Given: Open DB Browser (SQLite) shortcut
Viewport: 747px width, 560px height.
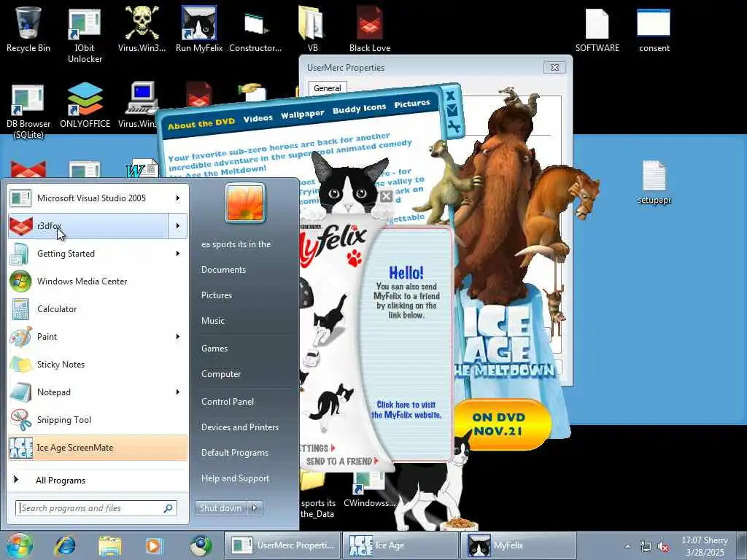Looking at the screenshot, I should tap(28, 111).
